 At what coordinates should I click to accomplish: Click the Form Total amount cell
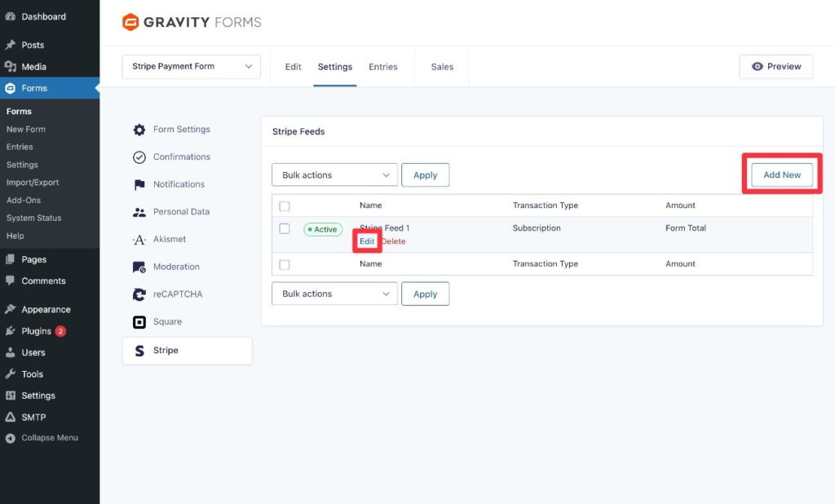coord(685,228)
